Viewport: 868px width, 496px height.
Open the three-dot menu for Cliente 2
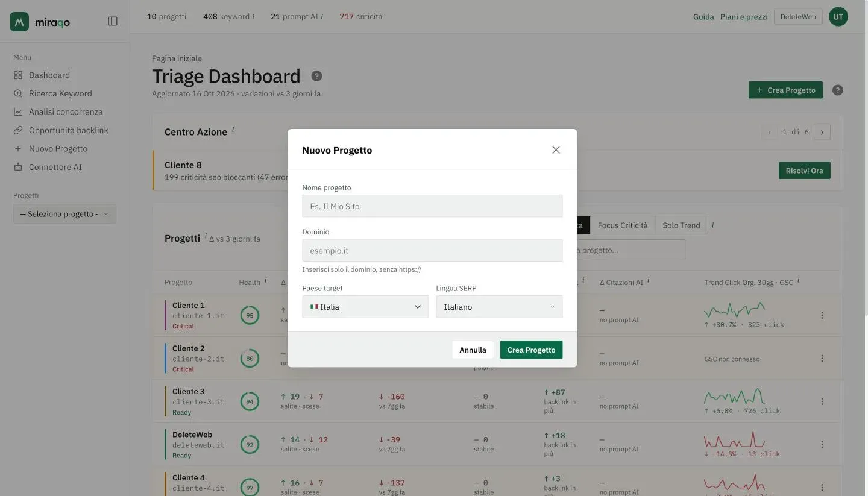[822, 359]
